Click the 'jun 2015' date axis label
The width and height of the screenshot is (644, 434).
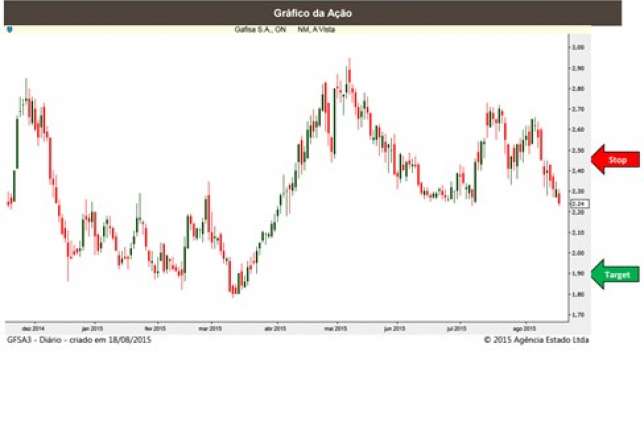pyautogui.click(x=396, y=327)
